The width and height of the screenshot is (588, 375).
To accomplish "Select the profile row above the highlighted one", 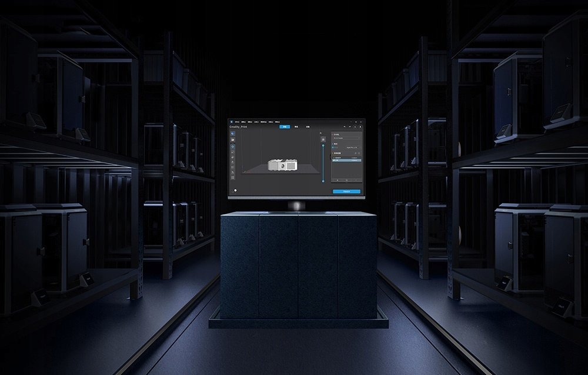I will [346, 158].
